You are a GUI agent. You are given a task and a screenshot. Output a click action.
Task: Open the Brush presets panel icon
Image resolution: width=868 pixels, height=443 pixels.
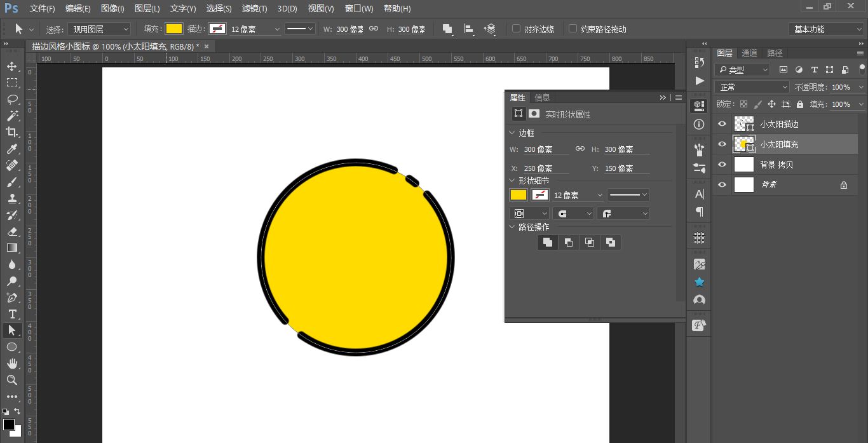[x=700, y=168]
